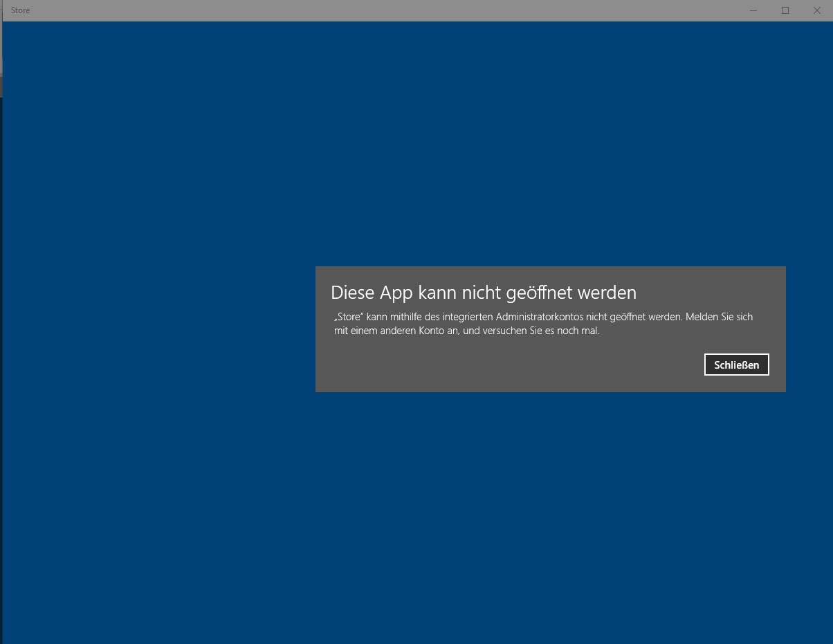This screenshot has width=833, height=644.
Task: Click the Schließen button in the dialog
Action: (x=736, y=365)
